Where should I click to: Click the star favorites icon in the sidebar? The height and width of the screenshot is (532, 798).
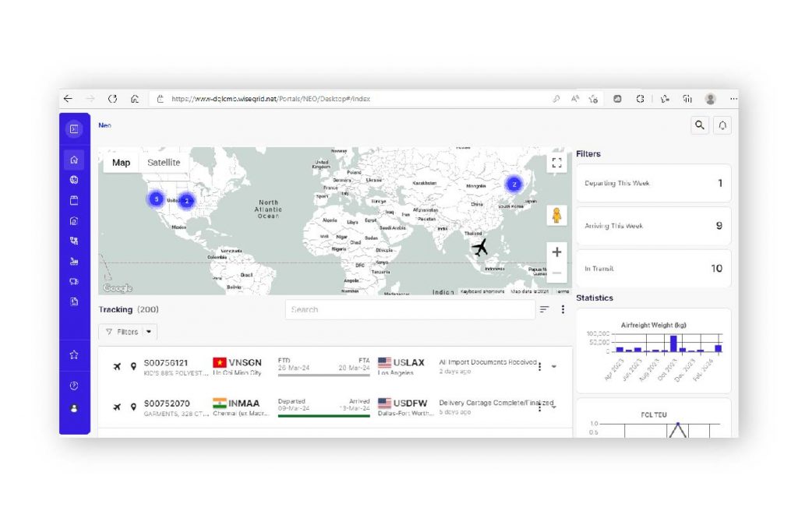tap(74, 355)
